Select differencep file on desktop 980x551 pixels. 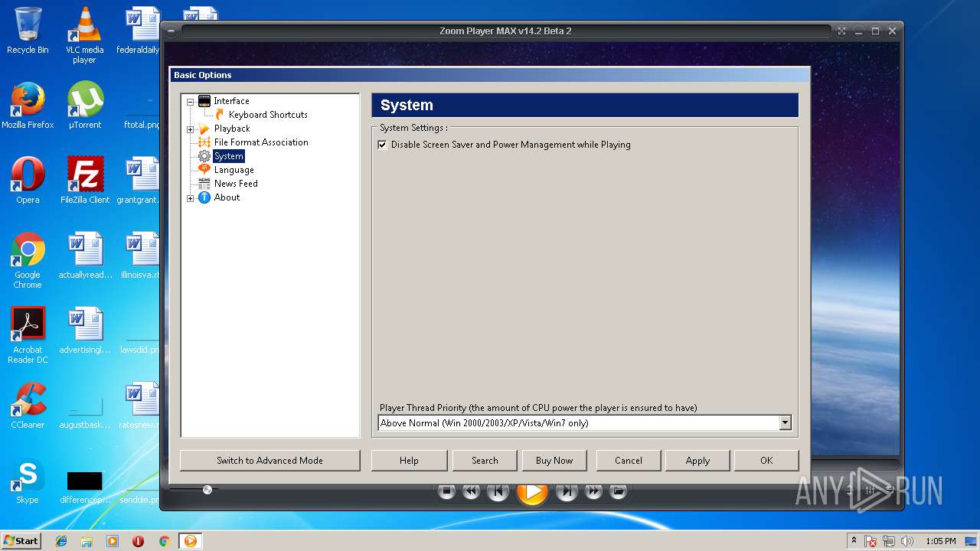point(85,487)
